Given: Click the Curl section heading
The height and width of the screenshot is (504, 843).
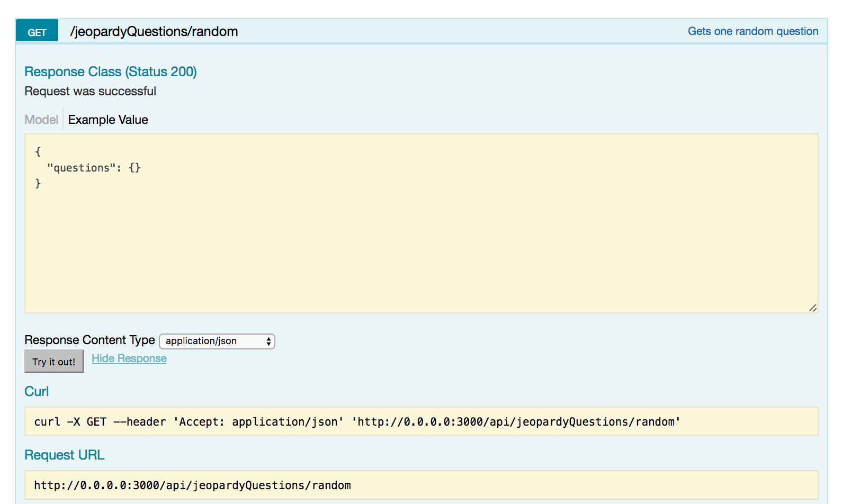Looking at the screenshot, I should (x=37, y=391).
